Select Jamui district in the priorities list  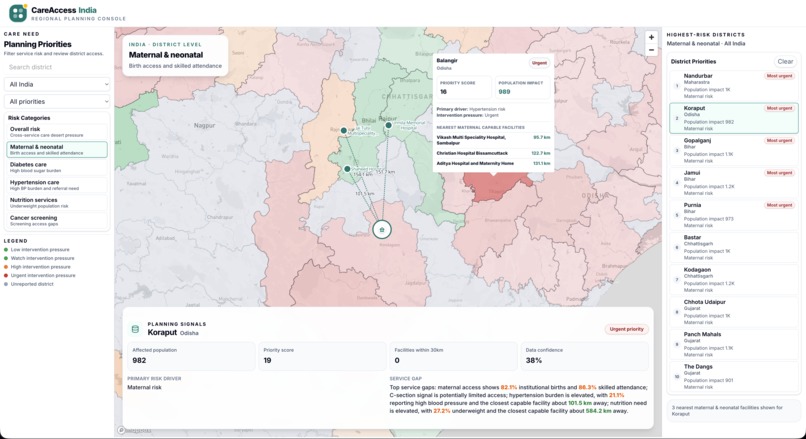(x=734, y=182)
